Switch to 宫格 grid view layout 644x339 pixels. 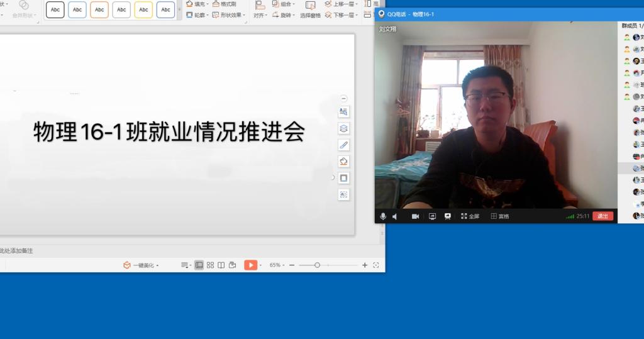[500, 216]
